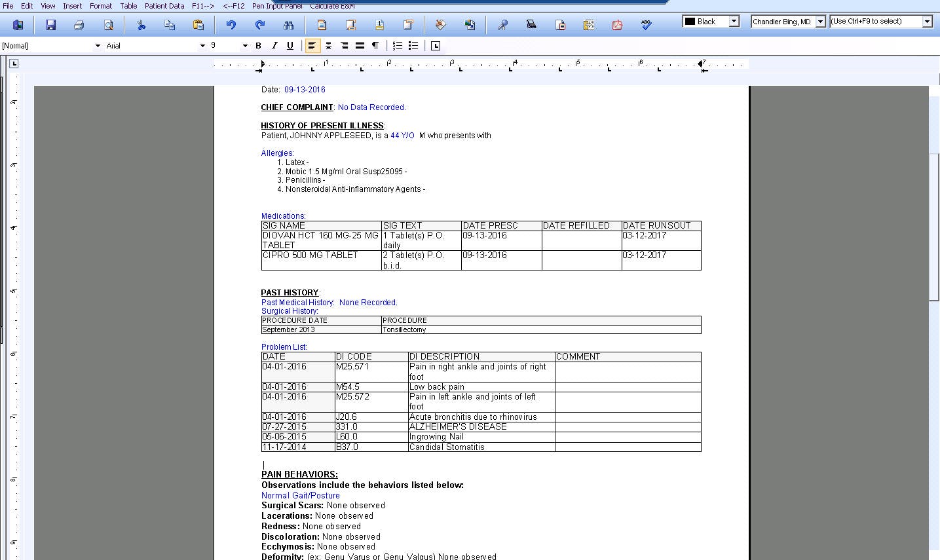Open the Patient Data menu
Viewport: 940px width, 560px height.
pos(164,6)
